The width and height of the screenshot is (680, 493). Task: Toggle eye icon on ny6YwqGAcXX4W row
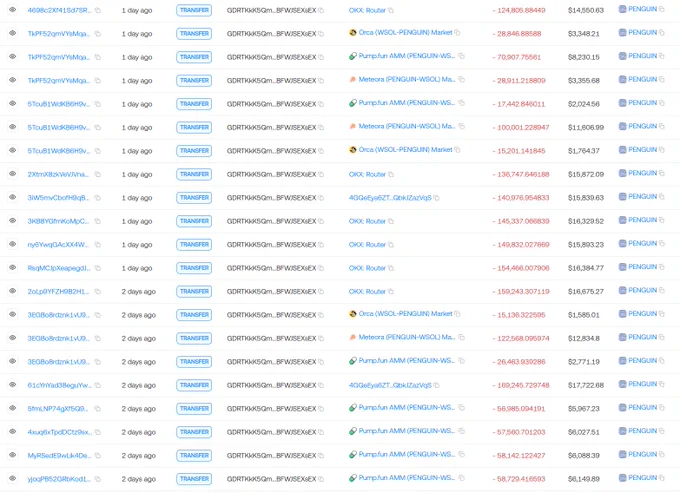tap(13, 244)
